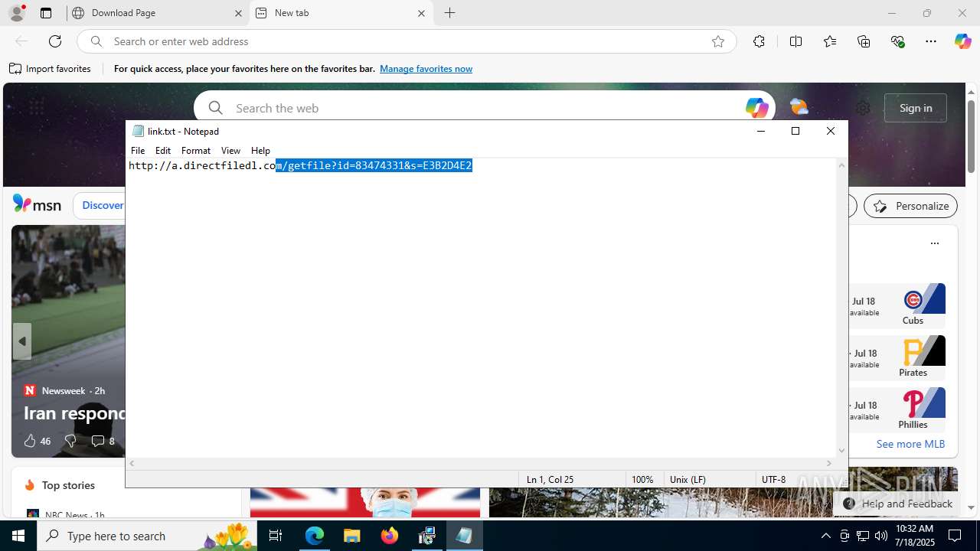Click the msn logo
Viewport: 980px width, 551px height.
click(x=37, y=204)
